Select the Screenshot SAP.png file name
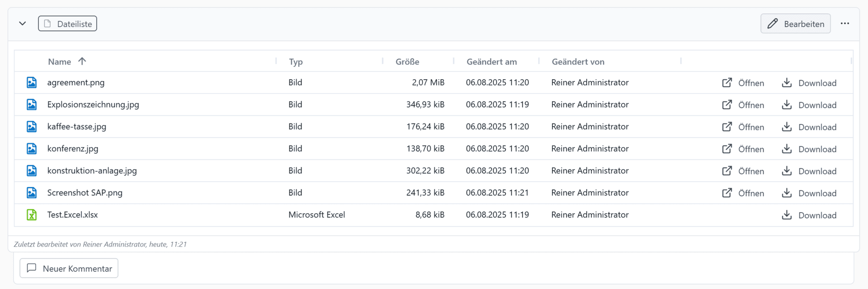Image resolution: width=868 pixels, height=289 pixels. [x=85, y=193]
